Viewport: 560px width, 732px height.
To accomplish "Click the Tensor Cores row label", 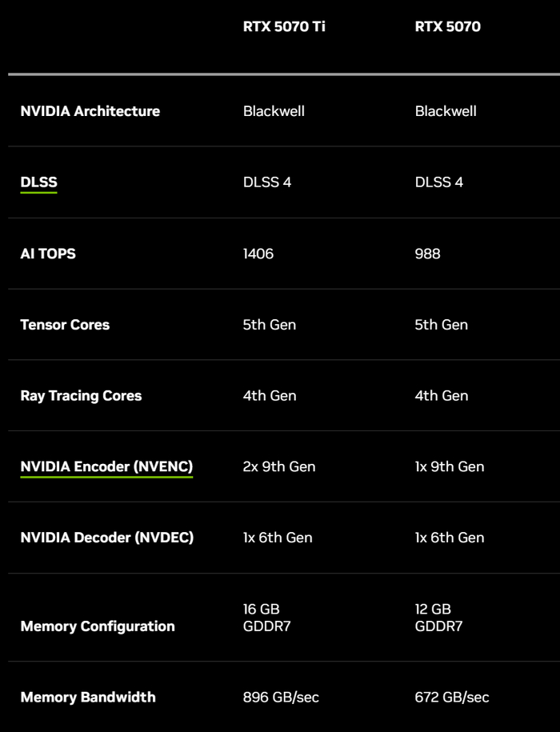I will point(65,325).
